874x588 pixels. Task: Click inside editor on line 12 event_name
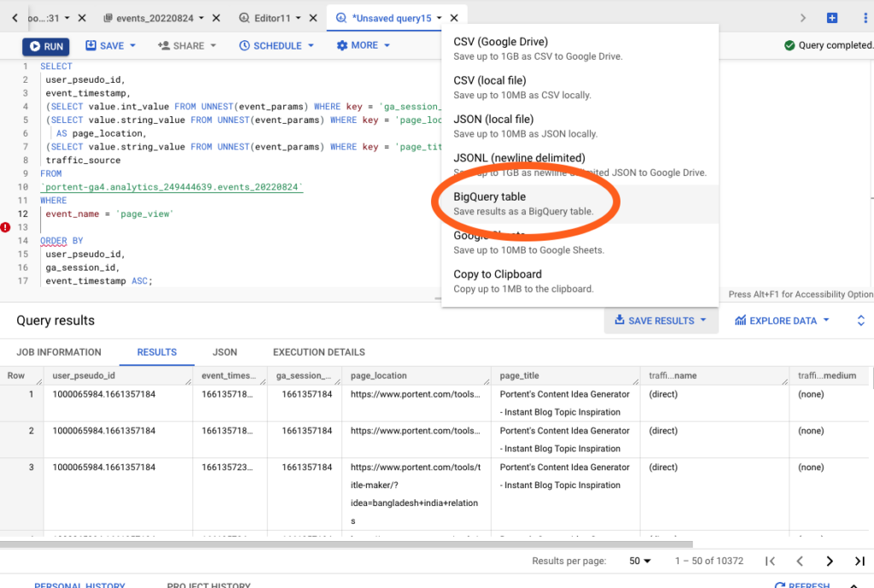[x=73, y=213]
